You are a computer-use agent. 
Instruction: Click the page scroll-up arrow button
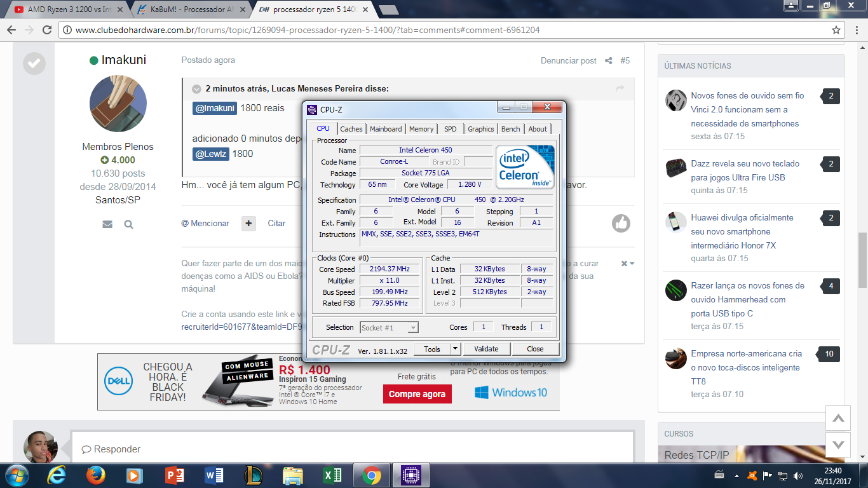(x=838, y=418)
